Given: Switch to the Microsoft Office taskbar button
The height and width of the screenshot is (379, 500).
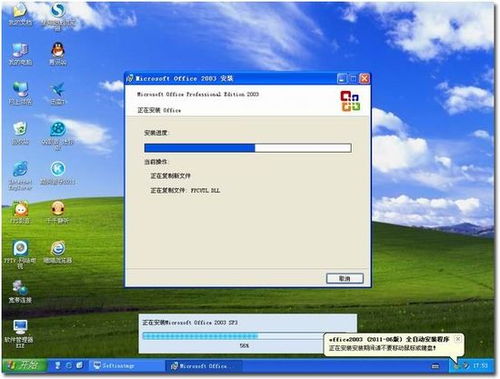Looking at the screenshot, I should coord(203,366).
